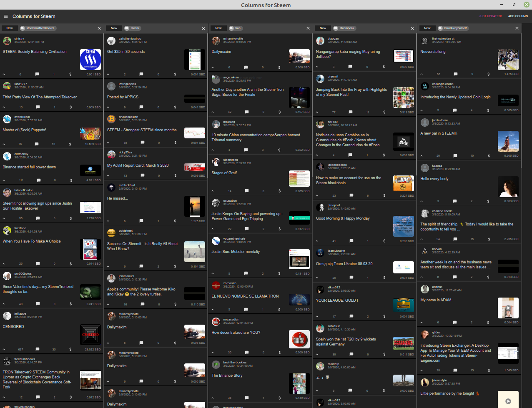
Task: Upvote "Binance started full power down"
Action: pos(4,180)
